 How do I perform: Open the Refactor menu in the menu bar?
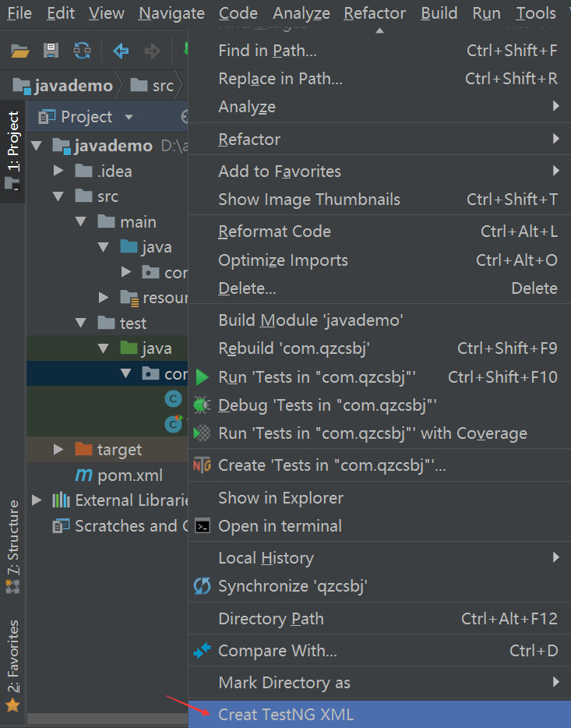pyautogui.click(x=375, y=13)
